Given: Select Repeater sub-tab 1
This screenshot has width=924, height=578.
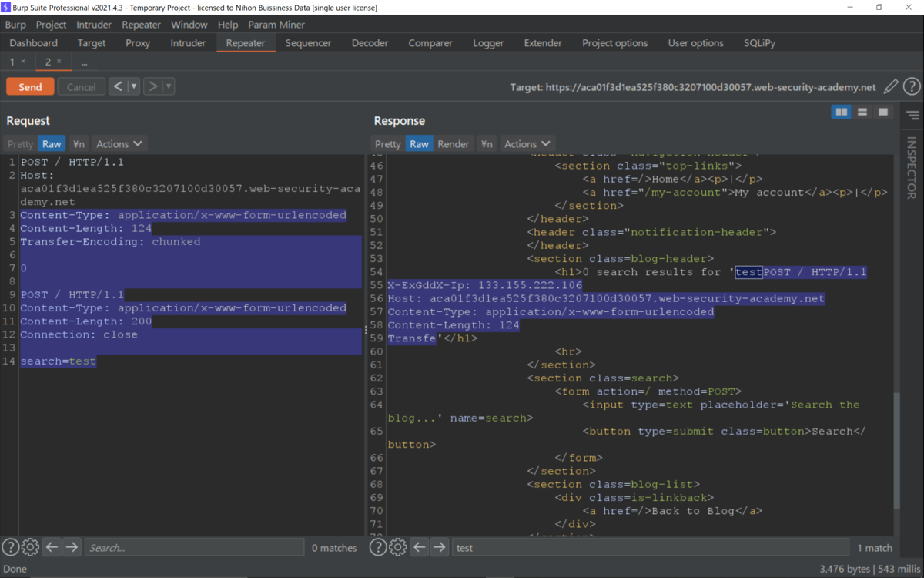Looking at the screenshot, I should point(12,62).
